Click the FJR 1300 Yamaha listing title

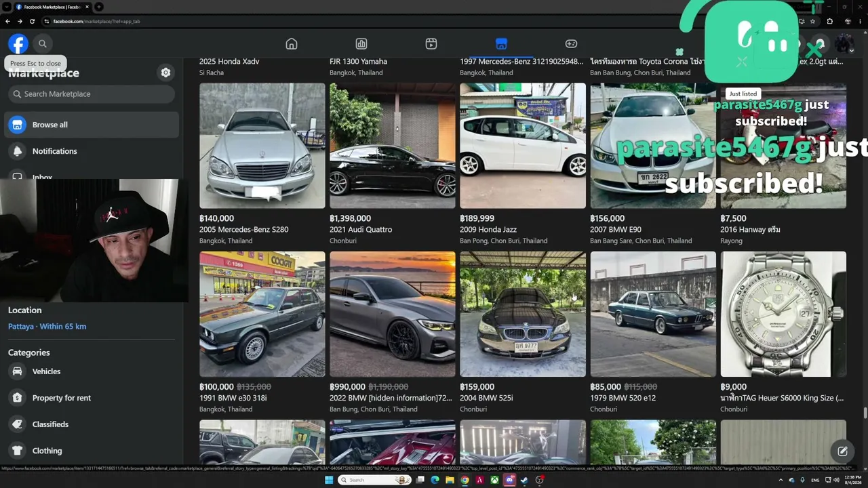(358, 61)
